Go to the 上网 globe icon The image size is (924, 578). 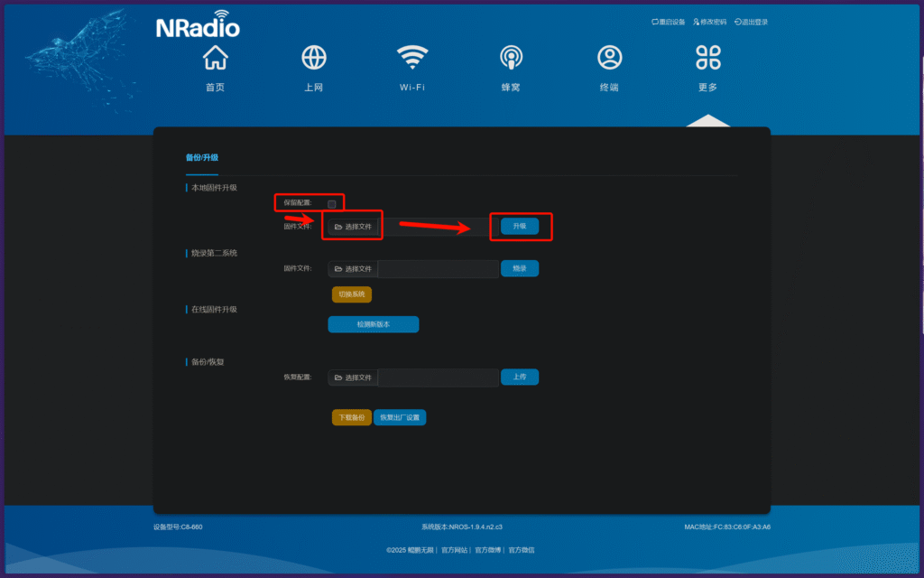click(x=313, y=58)
